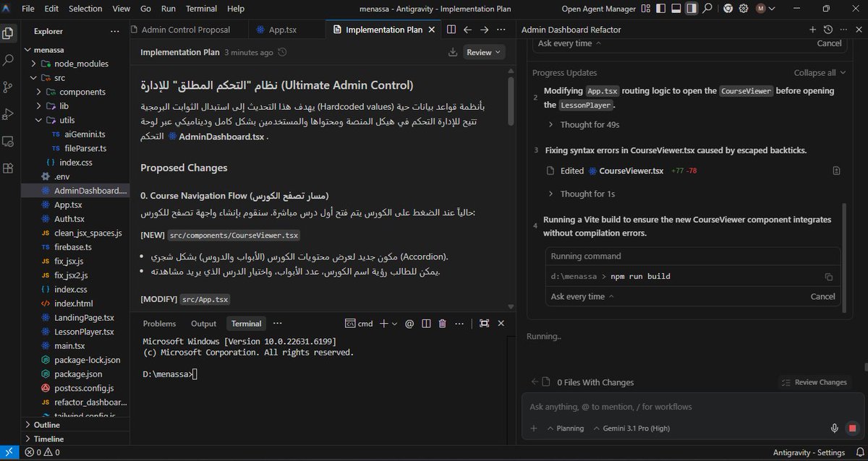Open file view icon beside CourseViewer.tsx edit
The image size is (868, 461).
[836, 171]
